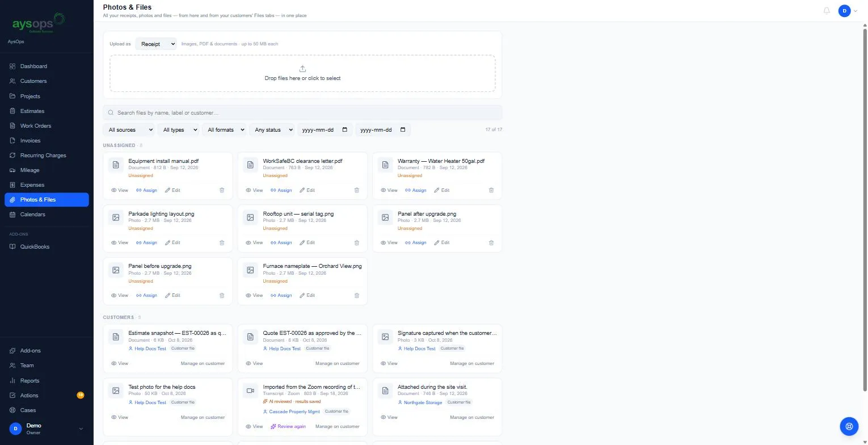Click the calendar icon in the first date filter
The image size is (868, 445).
pos(344,129)
